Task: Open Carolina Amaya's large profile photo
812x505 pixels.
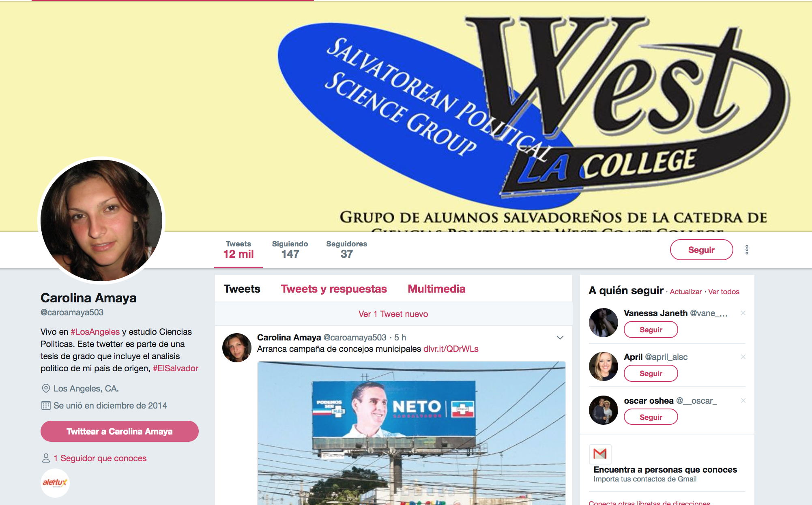Action: click(x=101, y=220)
